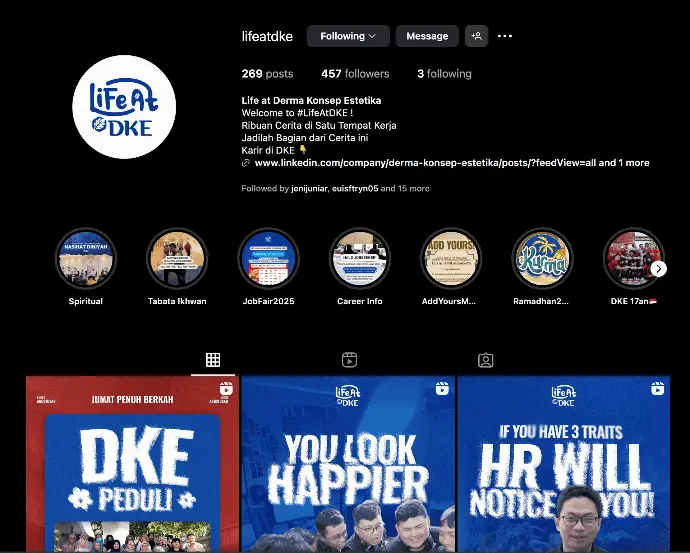
Task: View the JobFair2025 highlight circle
Action: tap(268, 258)
